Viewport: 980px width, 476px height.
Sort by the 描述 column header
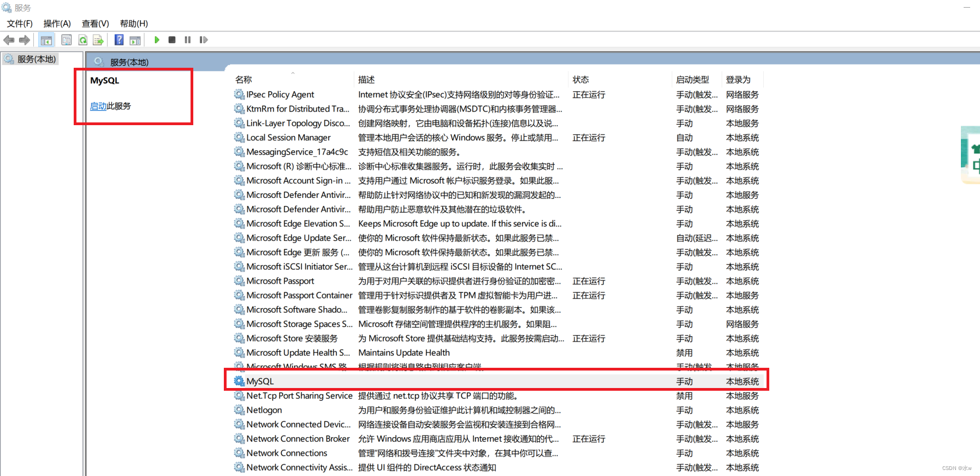pyautogui.click(x=366, y=80)
